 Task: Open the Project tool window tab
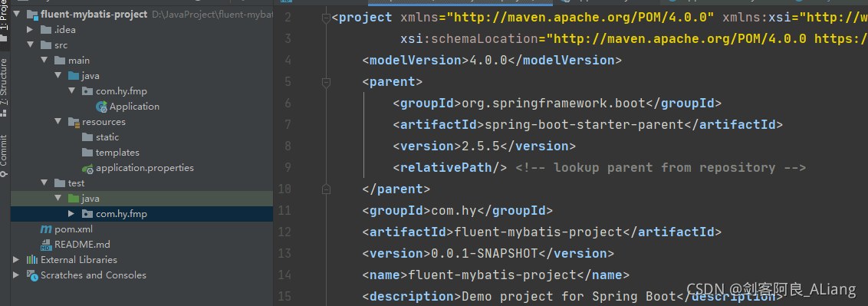point(5,21)
